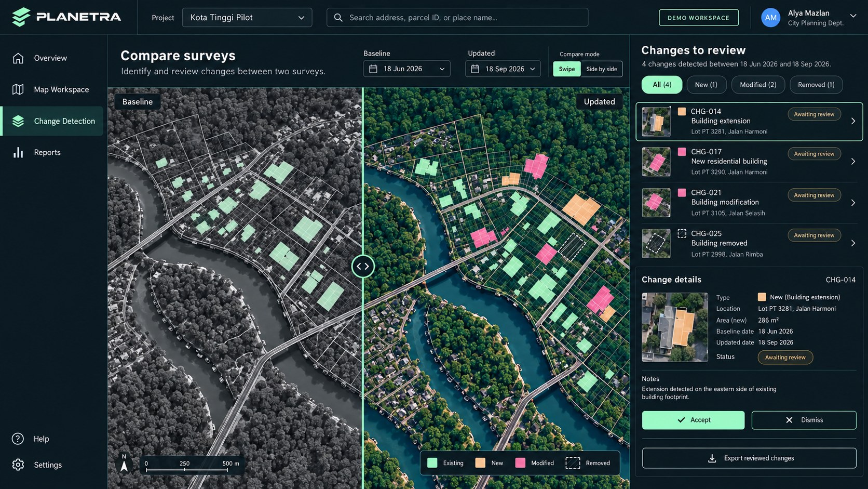Viewport: 868px width, 489px height.
Task: Click the Planetra logo icon
Action: 21,17
